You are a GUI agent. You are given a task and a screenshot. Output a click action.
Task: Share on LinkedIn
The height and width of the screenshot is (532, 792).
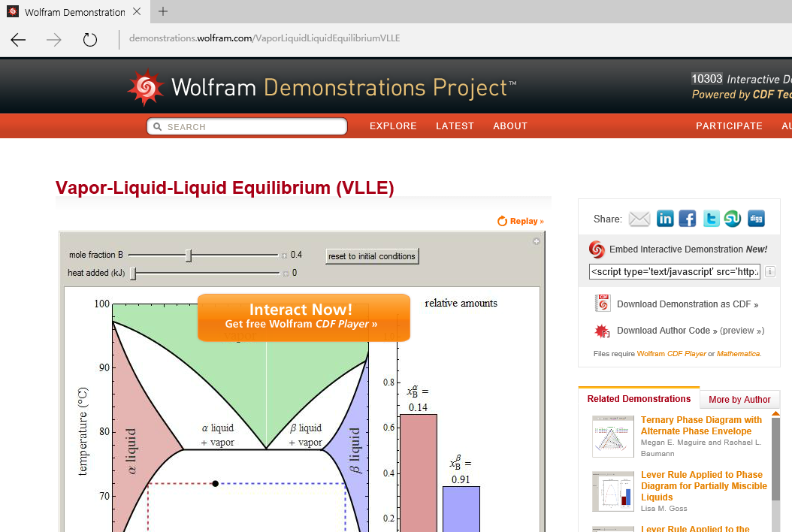pos(665,219)
